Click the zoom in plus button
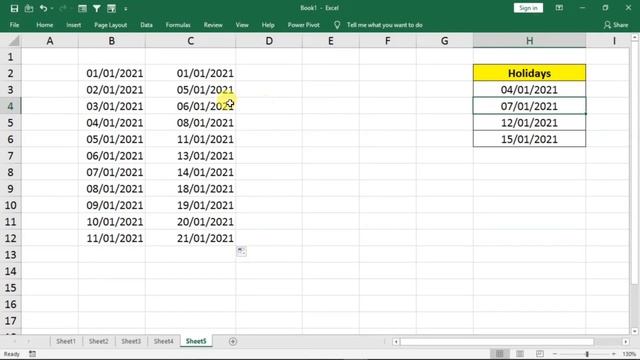The width and height of the screenshot is (640, 360). point(613,354)
